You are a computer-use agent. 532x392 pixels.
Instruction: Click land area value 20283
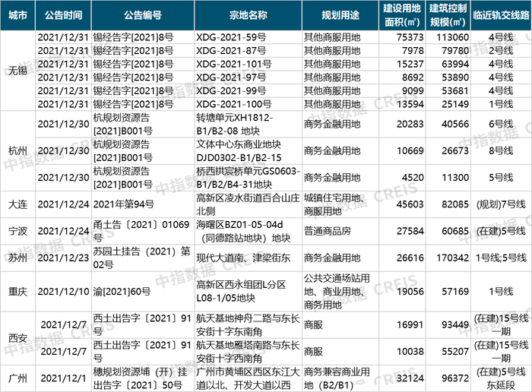coord(410,124)
